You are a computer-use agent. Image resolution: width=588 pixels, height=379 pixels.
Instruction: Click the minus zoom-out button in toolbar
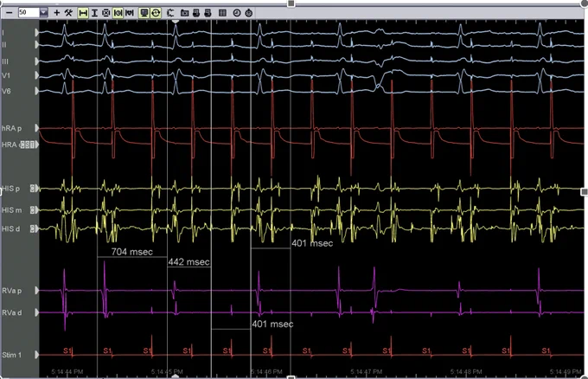(x=10, y=13)
